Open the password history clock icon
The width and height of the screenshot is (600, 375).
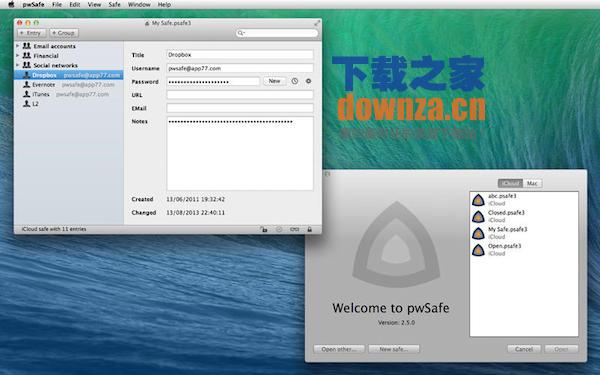coord(295,81)
